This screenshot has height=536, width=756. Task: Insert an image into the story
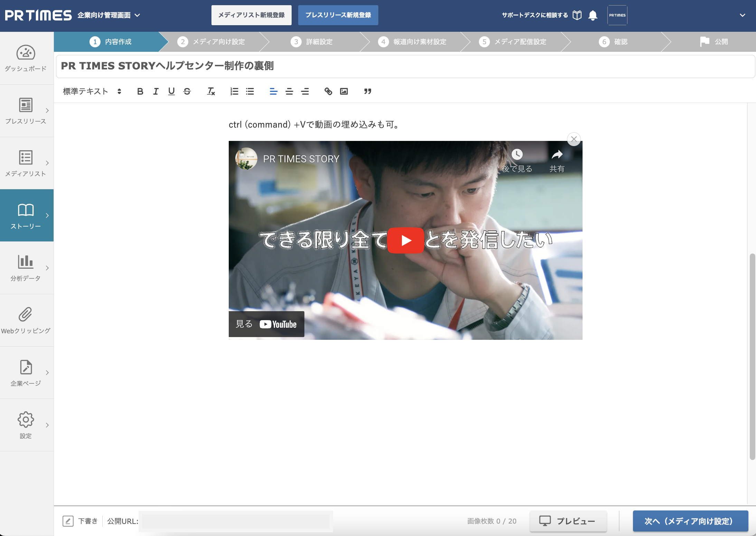[x=344, y=92]
